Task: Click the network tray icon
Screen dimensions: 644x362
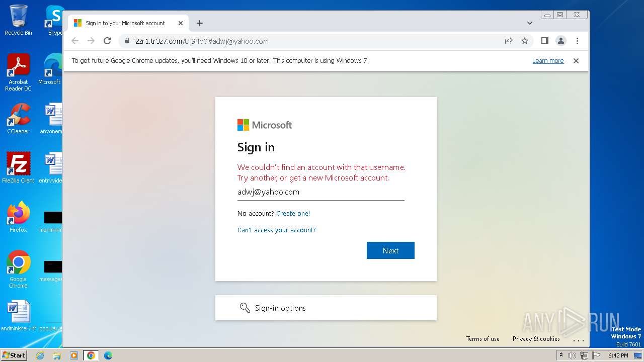Action: click(x=584, y=355)
